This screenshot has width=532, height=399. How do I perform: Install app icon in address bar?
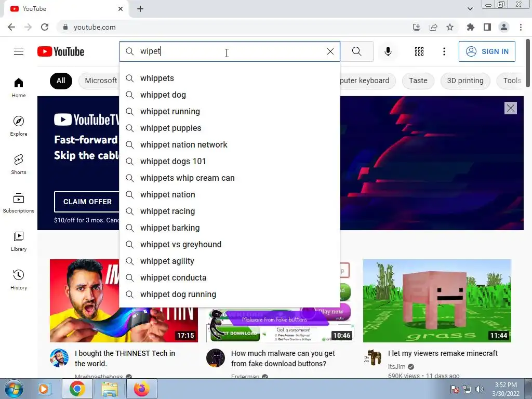point(417,27)
